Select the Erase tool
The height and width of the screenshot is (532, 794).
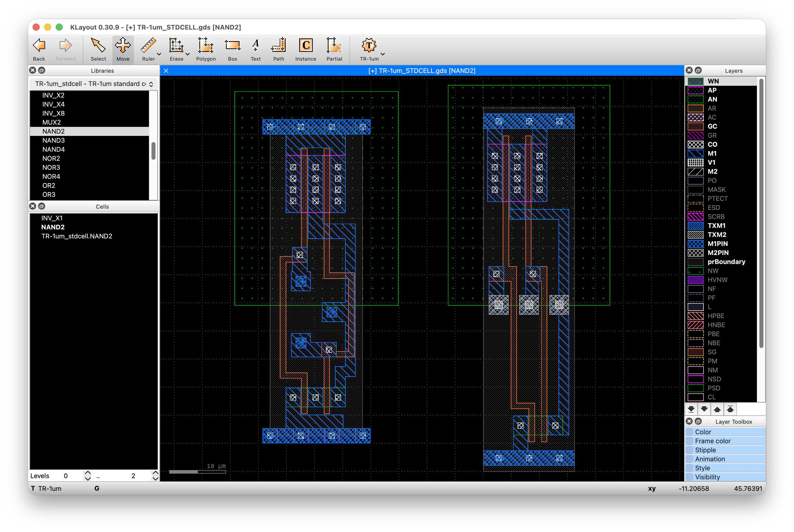(177, 50)
